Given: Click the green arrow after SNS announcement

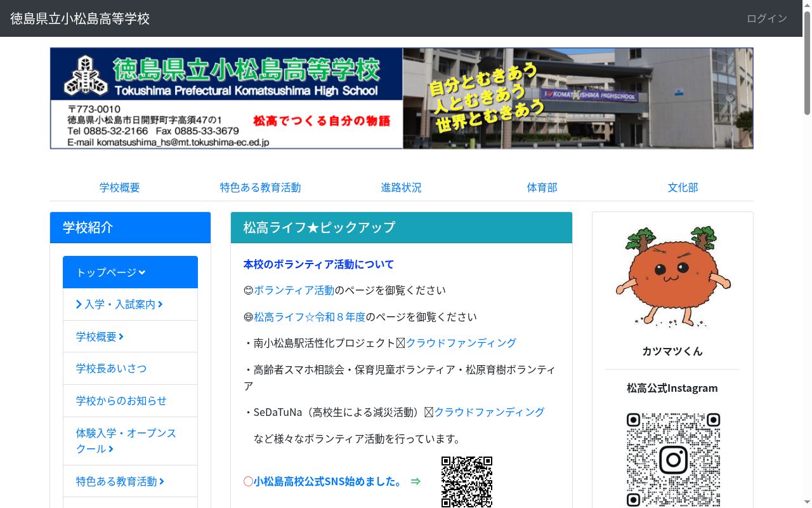Looking at the screenshot, I should 416,481.
